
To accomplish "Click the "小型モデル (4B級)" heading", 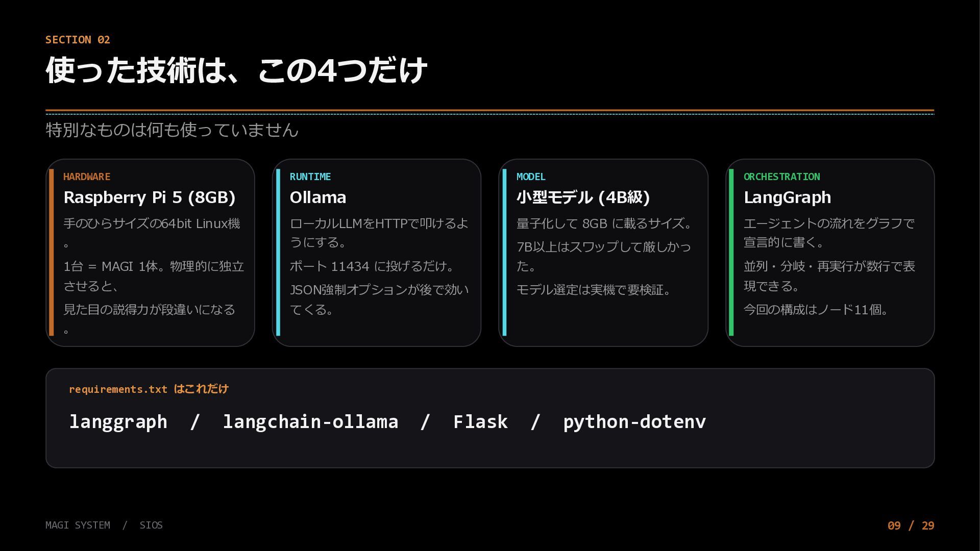I will 583,197.
